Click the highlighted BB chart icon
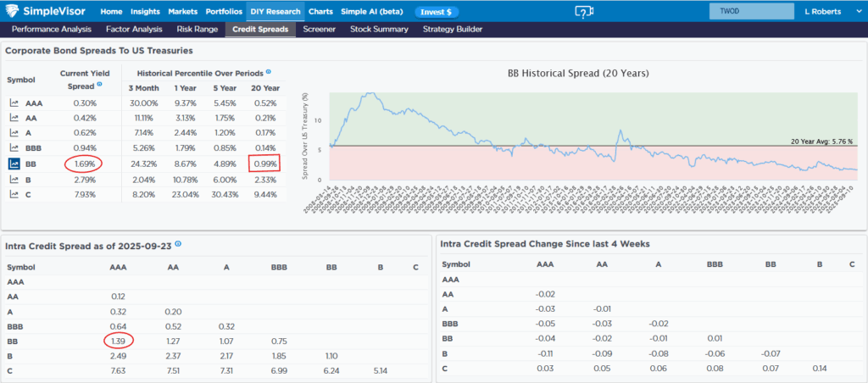The height and width of the screenshot is (383, 868). click(14, 164)
